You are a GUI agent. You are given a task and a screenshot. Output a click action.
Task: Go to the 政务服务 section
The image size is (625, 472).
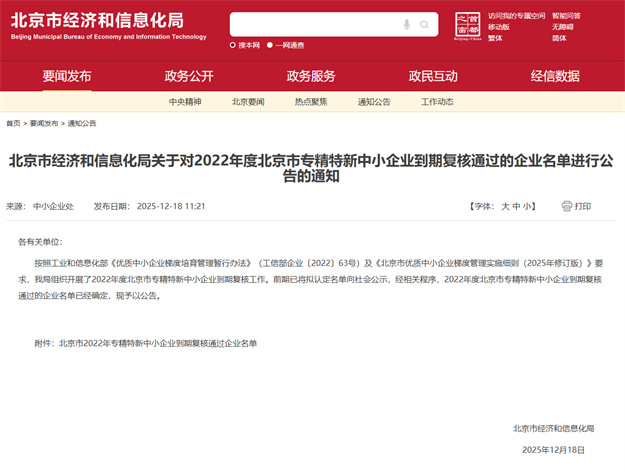[x=311, y=76]
